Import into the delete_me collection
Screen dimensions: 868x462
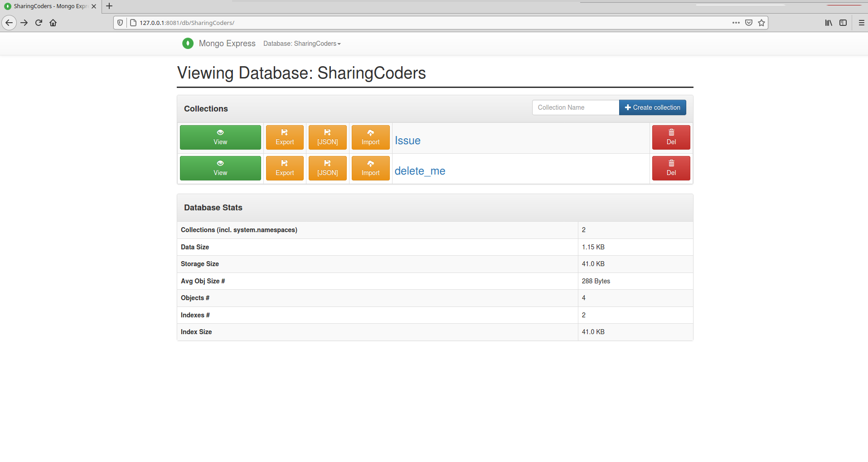coord(371,168)
